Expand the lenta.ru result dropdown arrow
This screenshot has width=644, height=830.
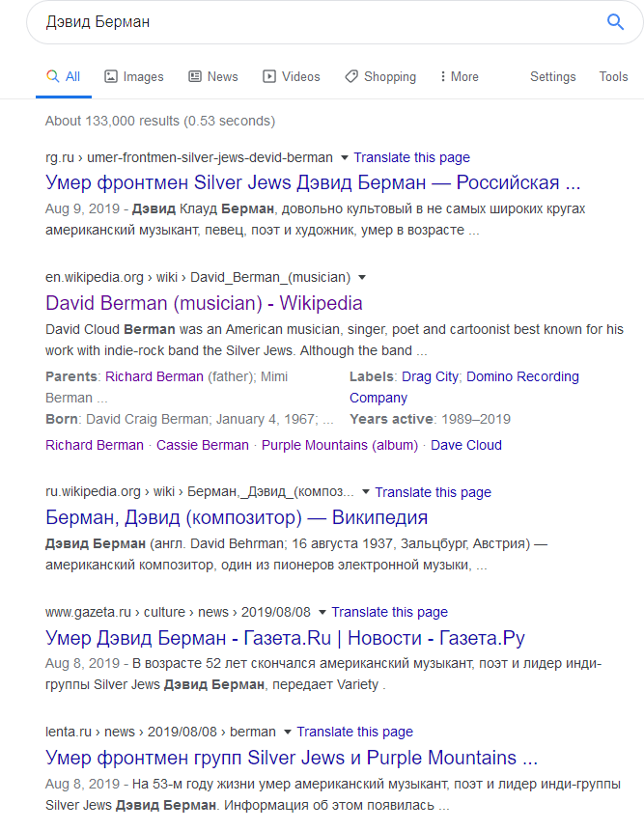(288, 732)
